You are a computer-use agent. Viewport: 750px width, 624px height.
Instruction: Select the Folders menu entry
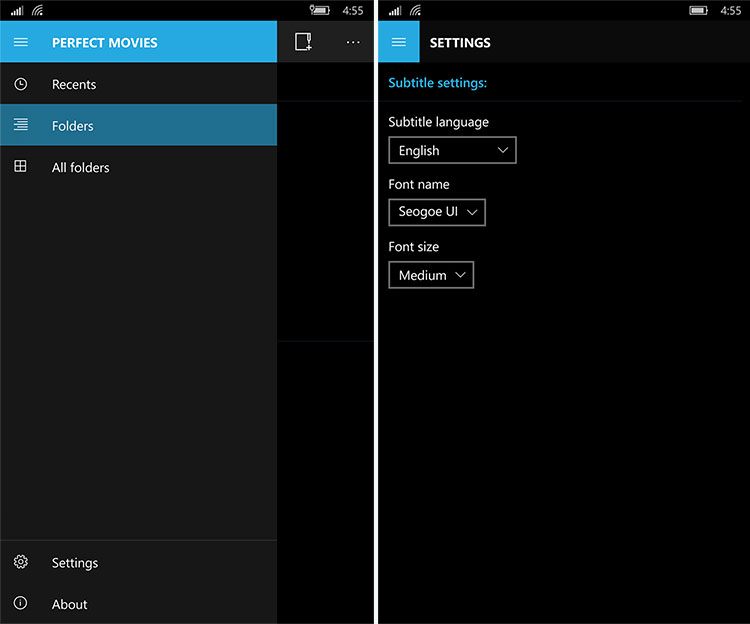[73, 126]
